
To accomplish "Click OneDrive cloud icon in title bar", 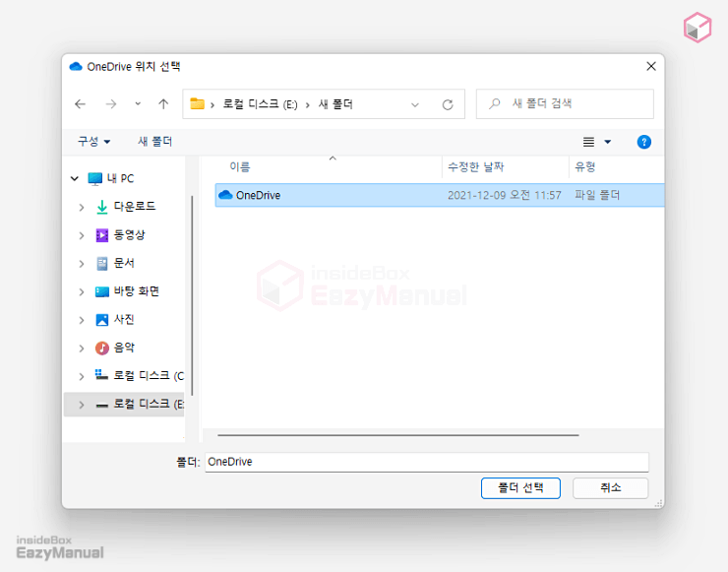I will (76, 67).
